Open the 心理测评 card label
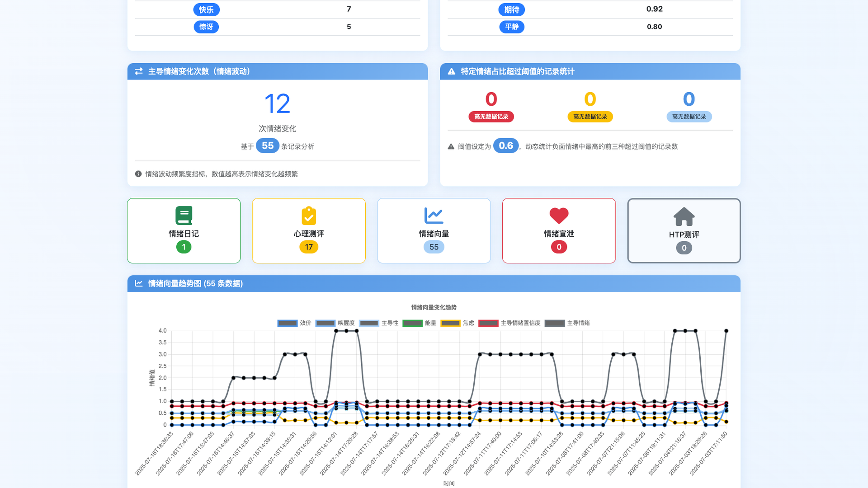868x488 pixels. click(x=309, y=234)
